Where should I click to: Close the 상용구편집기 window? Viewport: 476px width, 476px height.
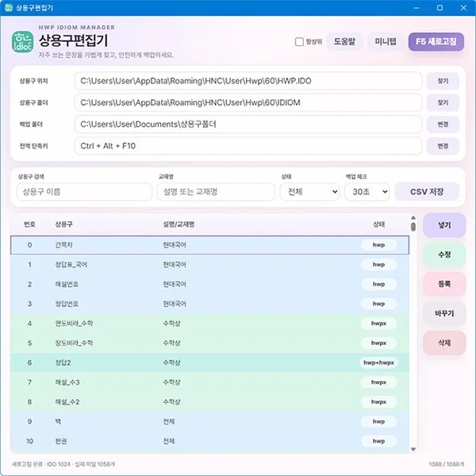pyautogui.click(x=463, y=8)
